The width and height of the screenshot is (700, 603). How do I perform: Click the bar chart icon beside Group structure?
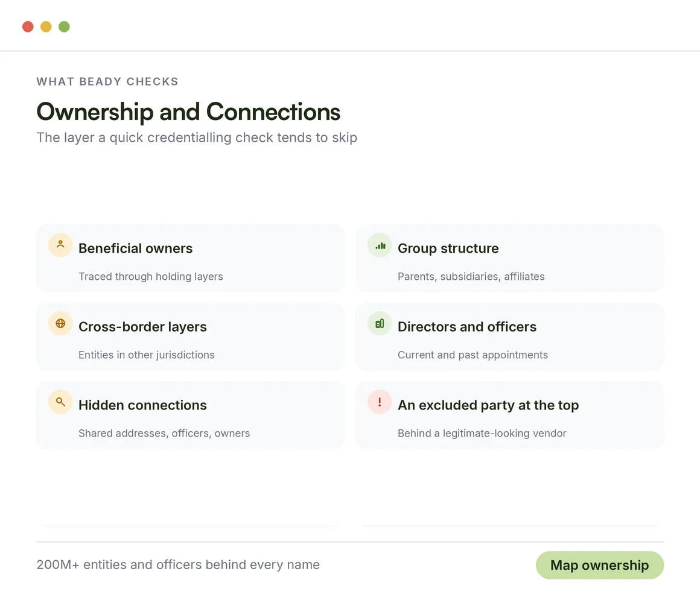[x=380, y=245]
